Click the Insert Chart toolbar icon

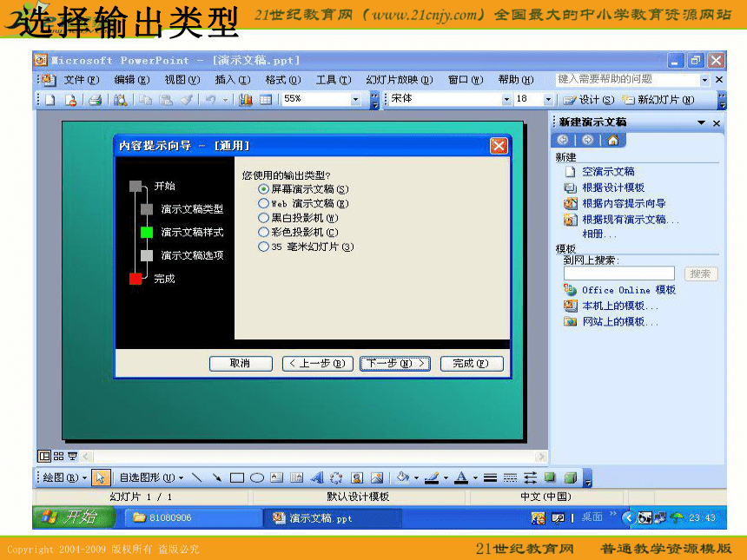point(246,100)
